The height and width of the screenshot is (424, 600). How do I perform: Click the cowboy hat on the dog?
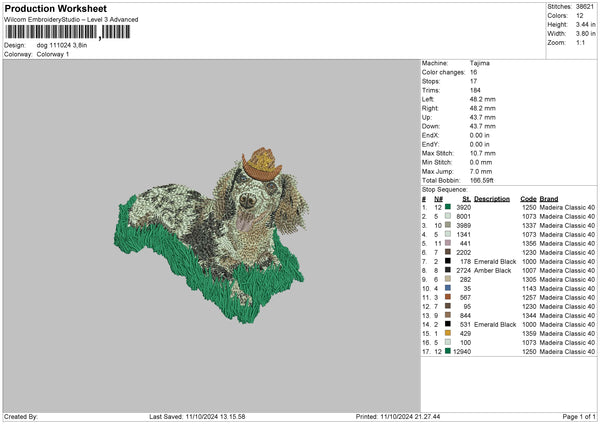[x=261, y=162]
